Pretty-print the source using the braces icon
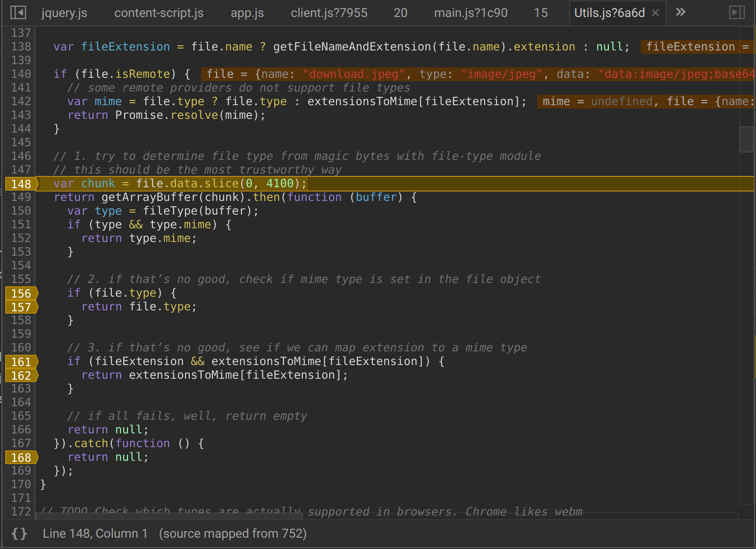Image resolution: width=756 pixels, height=549 pixels. coord(19,533)
